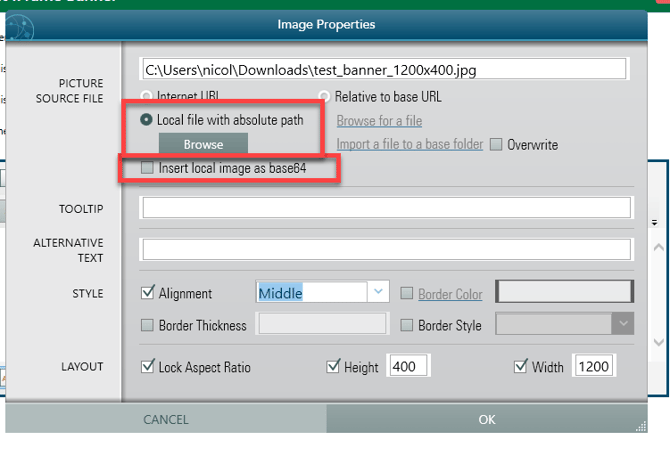Select Local file with absolute path option

point(148,120)
